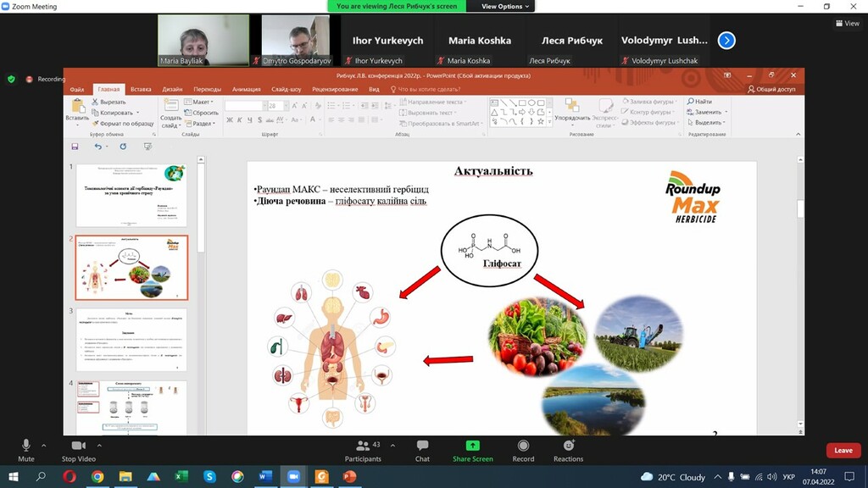Image resolution: width=868 pixels, height=488 pixels.
Task: Mute the microphone in Zoom toolbar
Action: 25,451
